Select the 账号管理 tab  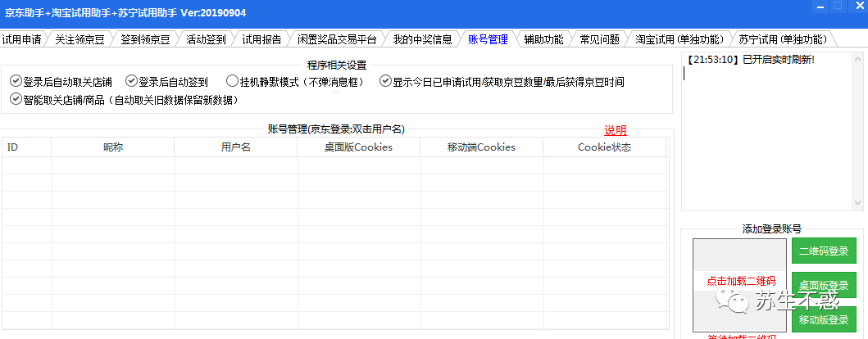coord(488,39)
